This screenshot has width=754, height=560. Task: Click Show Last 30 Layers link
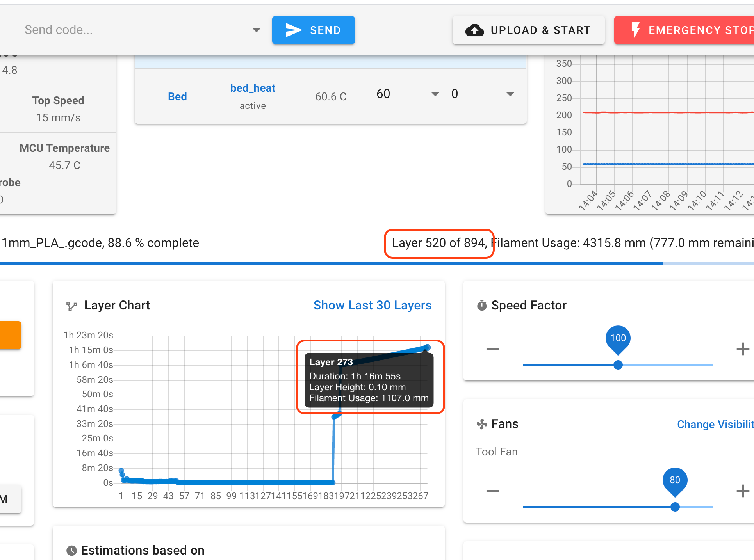(x=373, y=305)
